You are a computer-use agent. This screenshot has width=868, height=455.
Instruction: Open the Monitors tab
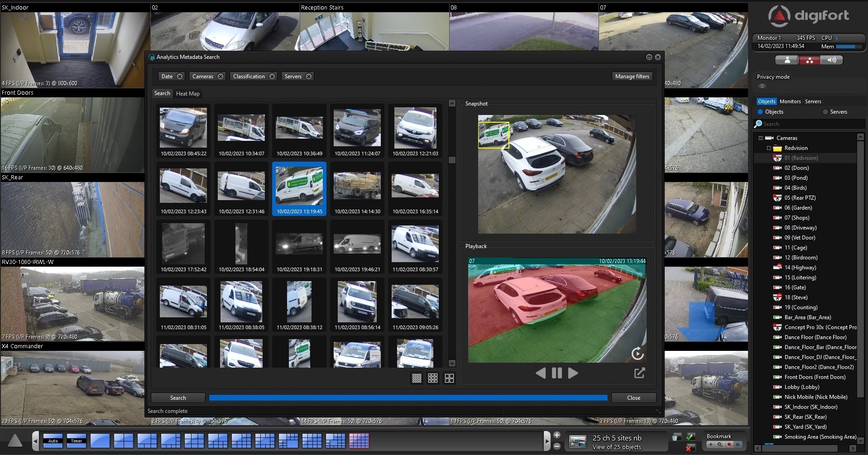tap(790, 101)
